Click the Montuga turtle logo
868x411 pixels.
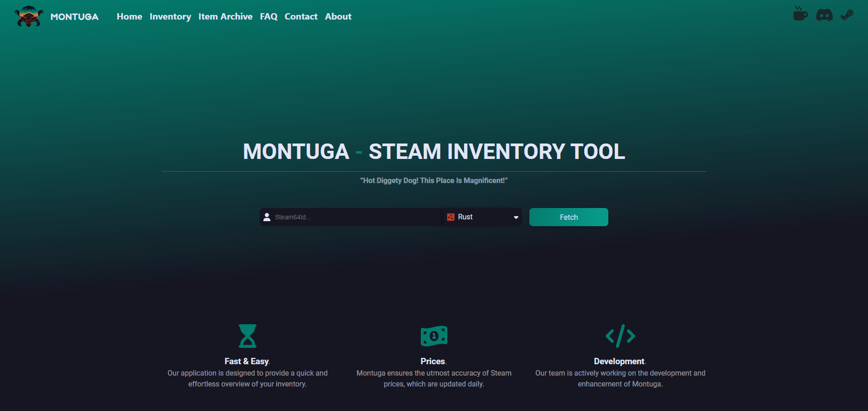pyautogui.click(x=29, y=16)
